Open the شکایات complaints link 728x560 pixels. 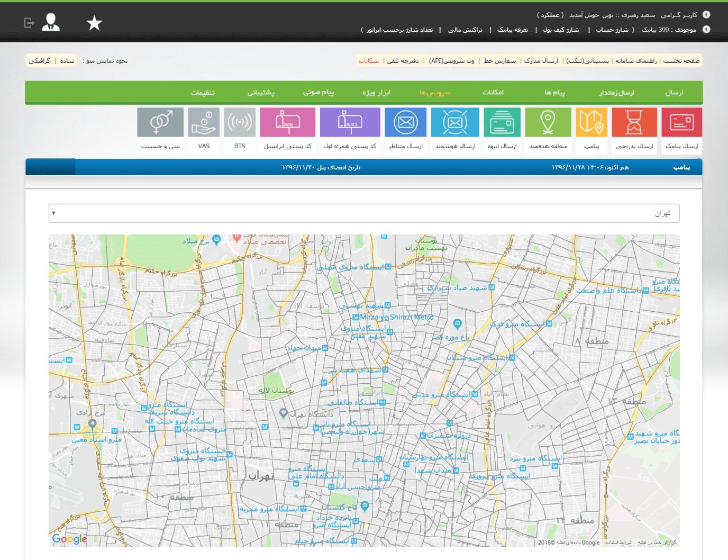click(369, 61)
